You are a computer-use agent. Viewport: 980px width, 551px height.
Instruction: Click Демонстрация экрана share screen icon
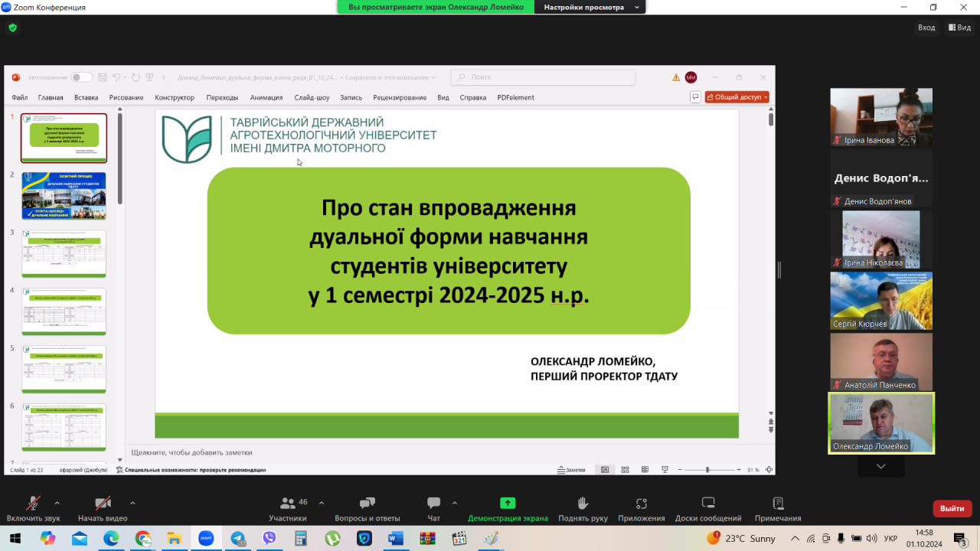click(508, 503)
